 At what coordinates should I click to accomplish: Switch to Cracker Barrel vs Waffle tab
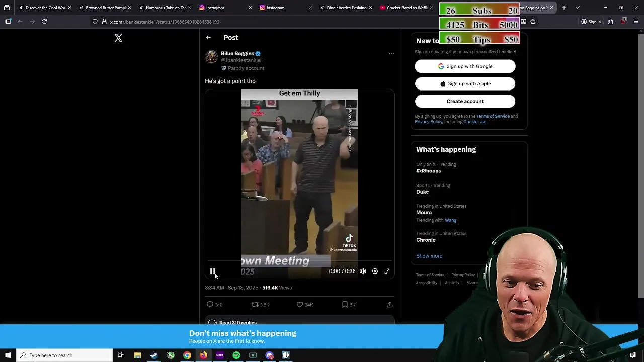tap(406, 8)
